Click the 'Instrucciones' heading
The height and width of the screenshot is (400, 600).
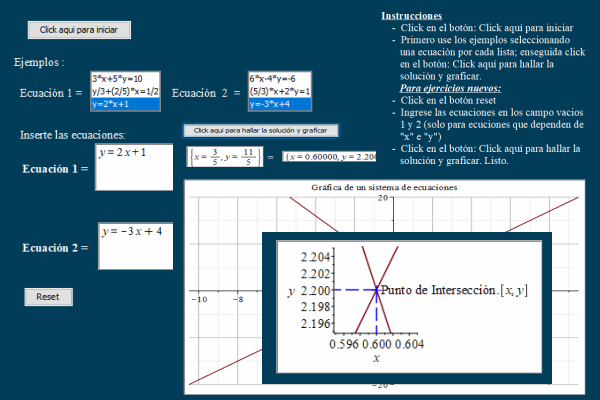(412, 16)
